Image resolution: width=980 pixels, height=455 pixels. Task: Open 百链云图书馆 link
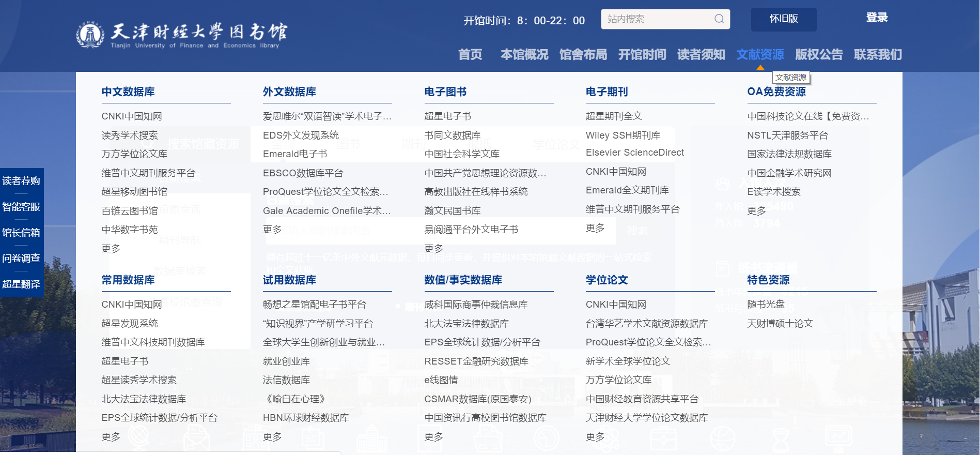click(130, 210)
